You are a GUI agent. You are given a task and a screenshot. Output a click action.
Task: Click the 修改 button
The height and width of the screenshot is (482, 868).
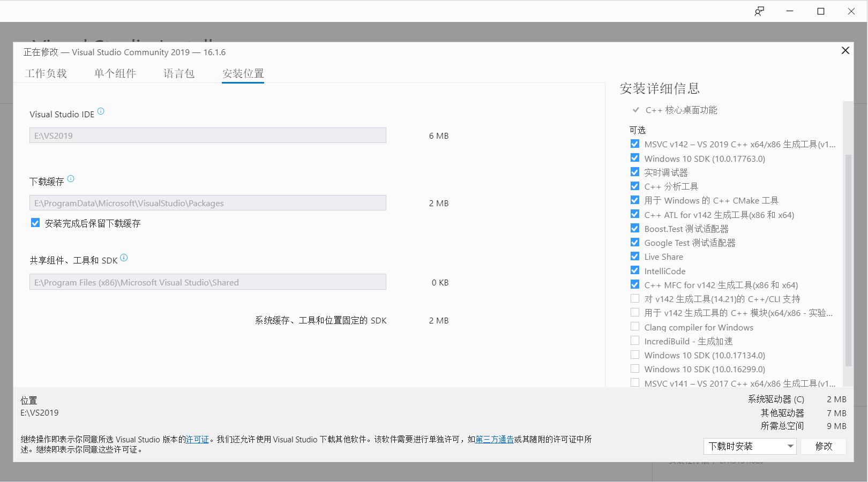click(x=824, y=446)
